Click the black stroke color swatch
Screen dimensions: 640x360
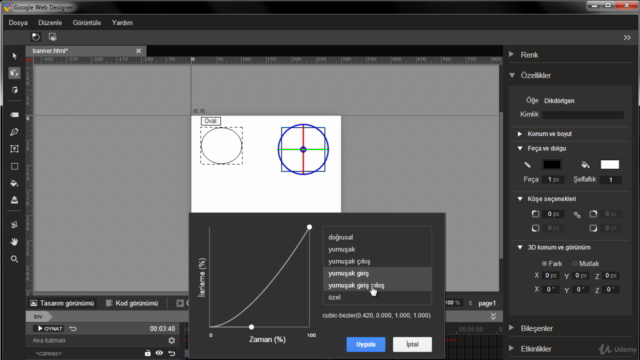point(552,164)
